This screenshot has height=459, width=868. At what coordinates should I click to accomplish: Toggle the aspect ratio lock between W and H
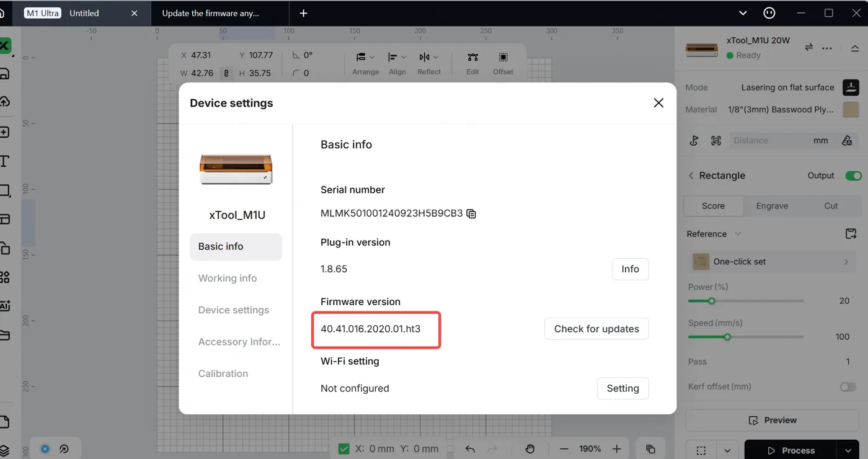pos(226,73)
